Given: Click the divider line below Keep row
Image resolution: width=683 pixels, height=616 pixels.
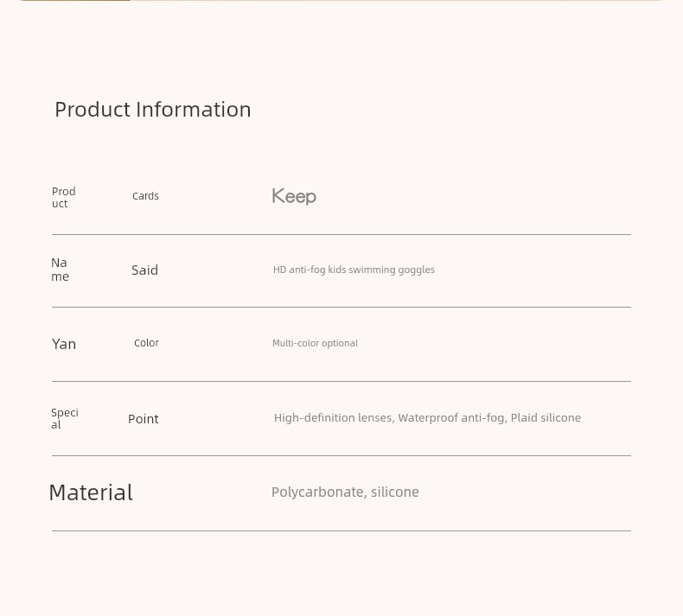Looking at the screenshot, I should (x=341, y=235).
